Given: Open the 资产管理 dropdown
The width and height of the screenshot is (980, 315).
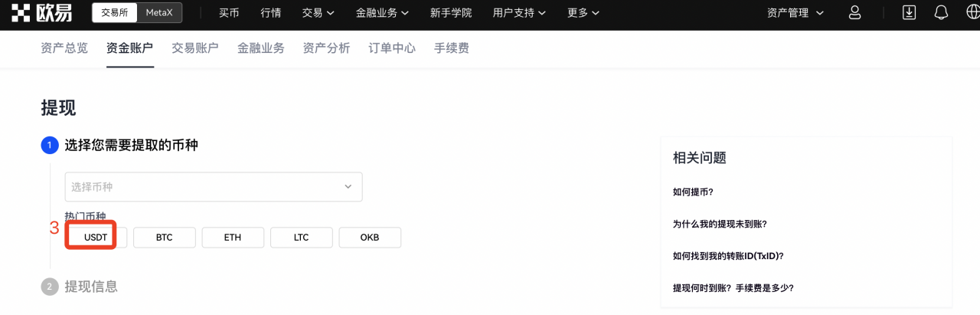Looking at the screenshot, I should pos(795,13).
